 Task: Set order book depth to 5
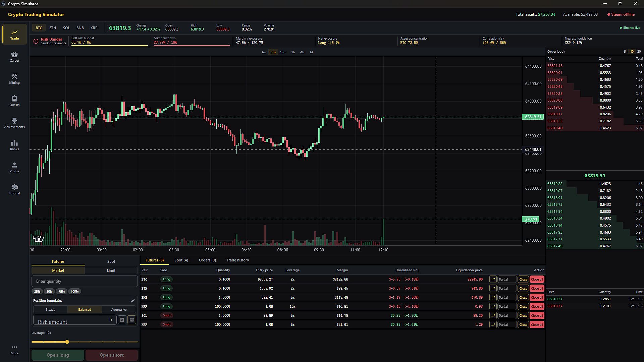(x=625, y=52)
